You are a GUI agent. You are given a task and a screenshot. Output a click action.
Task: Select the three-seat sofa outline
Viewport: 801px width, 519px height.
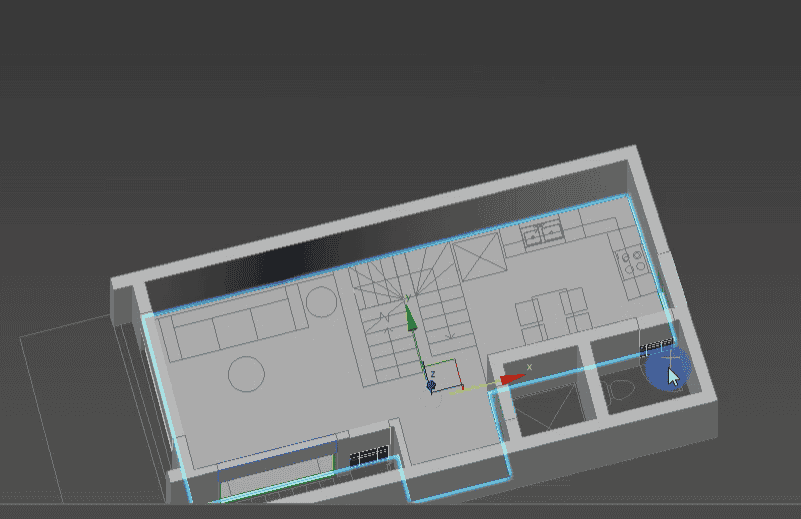point(232,323)
